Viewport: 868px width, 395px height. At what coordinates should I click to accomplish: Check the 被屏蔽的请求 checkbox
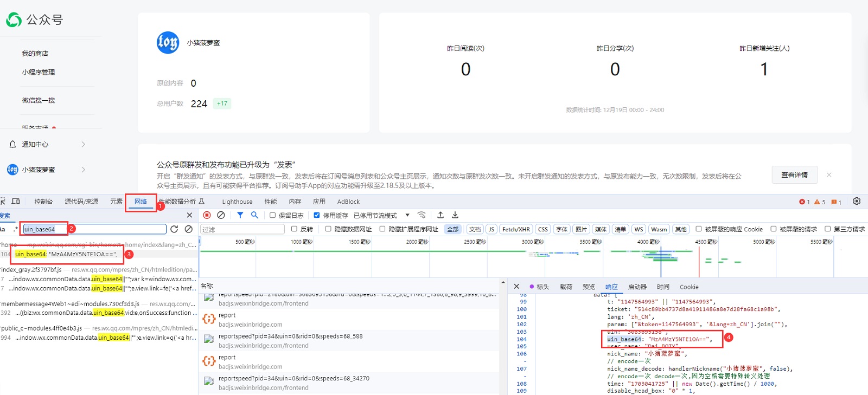coord(774,229)
